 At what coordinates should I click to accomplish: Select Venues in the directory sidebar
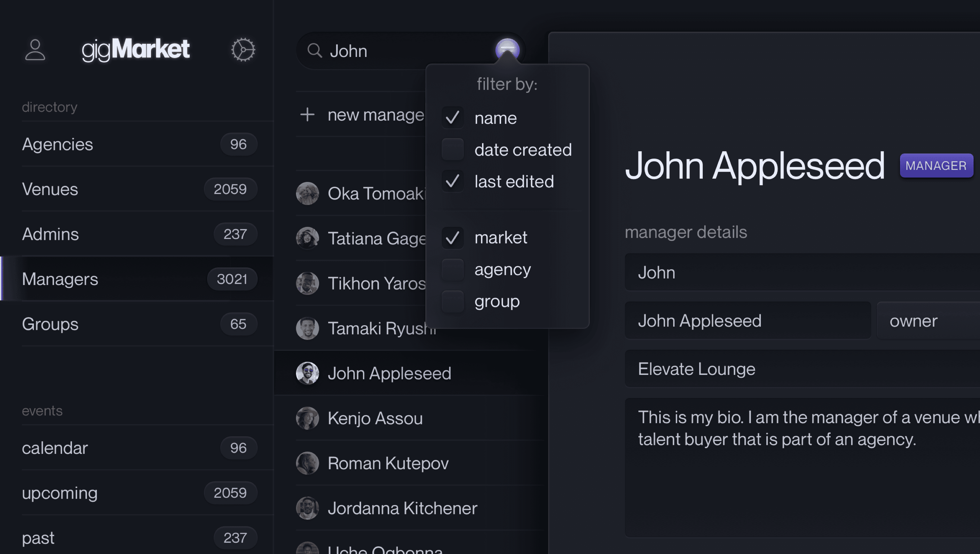[x=50, y=189]
